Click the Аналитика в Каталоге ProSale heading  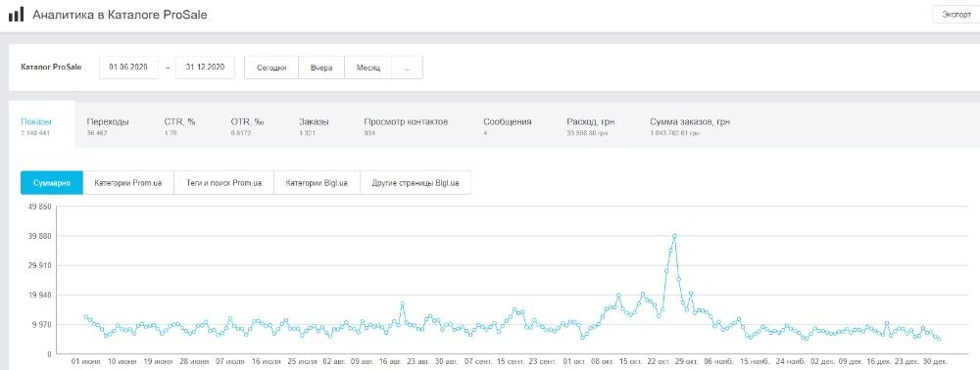click(x=120, y=15)
